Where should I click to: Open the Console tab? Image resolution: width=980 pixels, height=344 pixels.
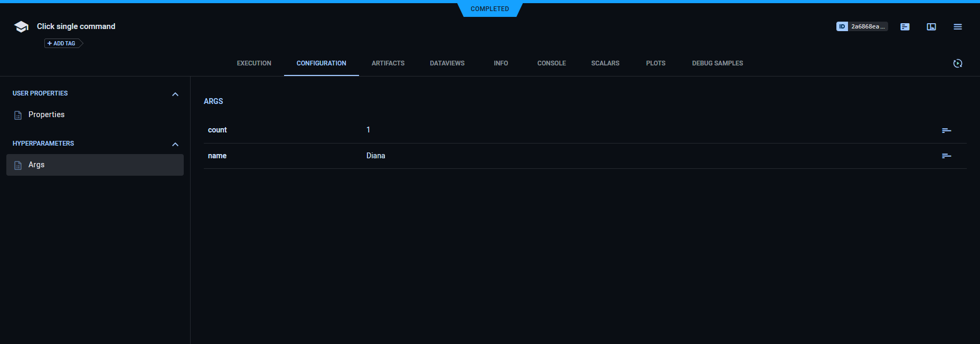551,63
